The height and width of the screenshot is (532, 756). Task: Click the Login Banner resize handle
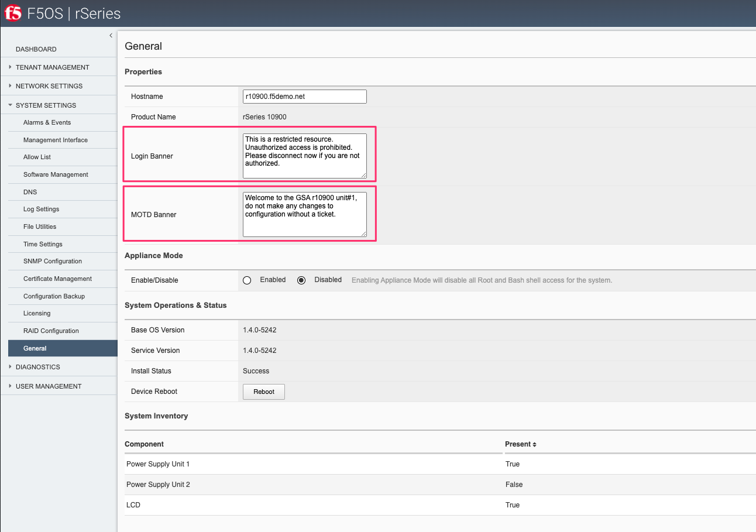click(363, 174)
